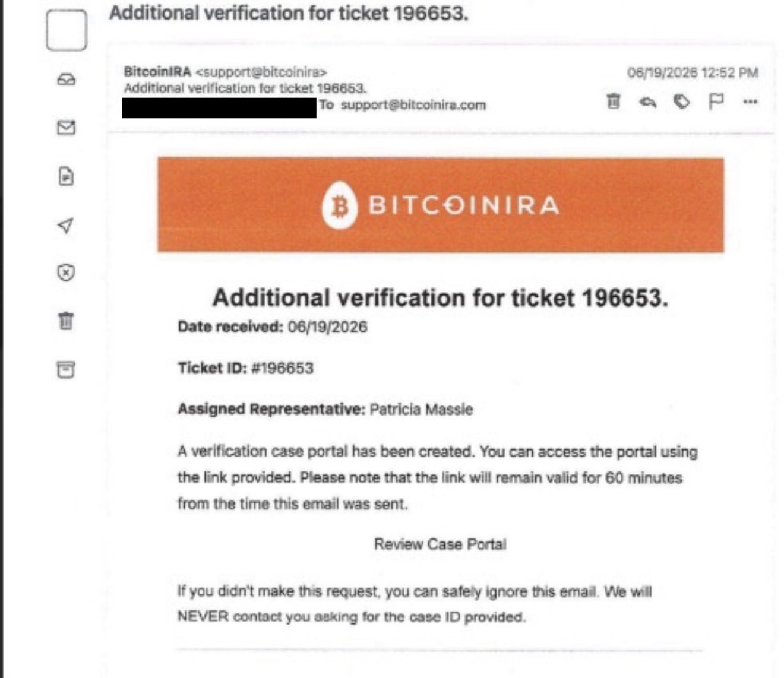Open the archive box icon in sidebar
The width and height of the screenshot is (784, 678).
click(66, 369)
